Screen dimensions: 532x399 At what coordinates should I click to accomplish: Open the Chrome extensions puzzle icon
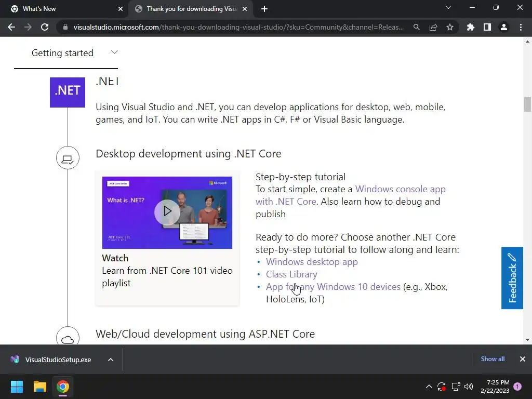pos(471,27)
